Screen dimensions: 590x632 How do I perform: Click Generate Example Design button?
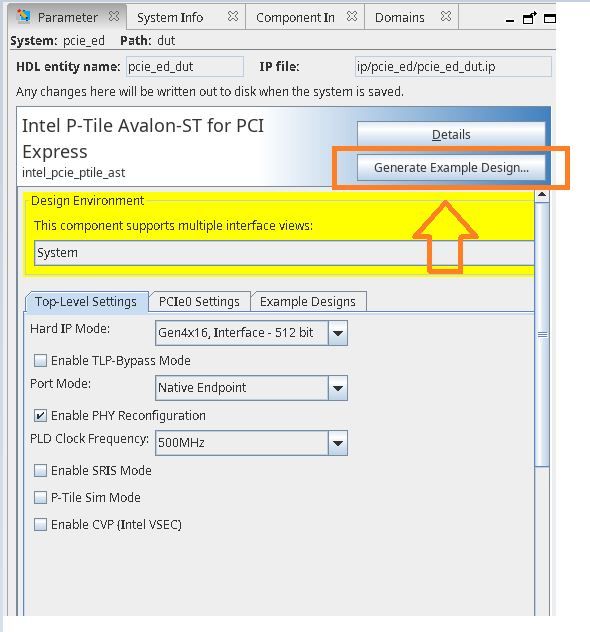451,167
